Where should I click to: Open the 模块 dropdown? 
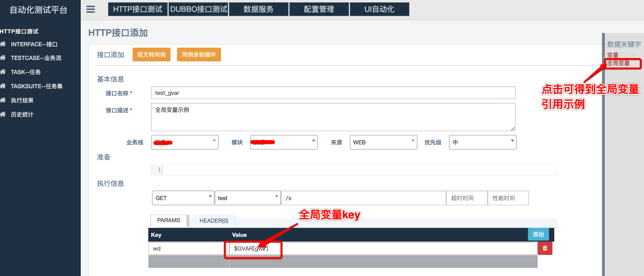coord(284,142)
